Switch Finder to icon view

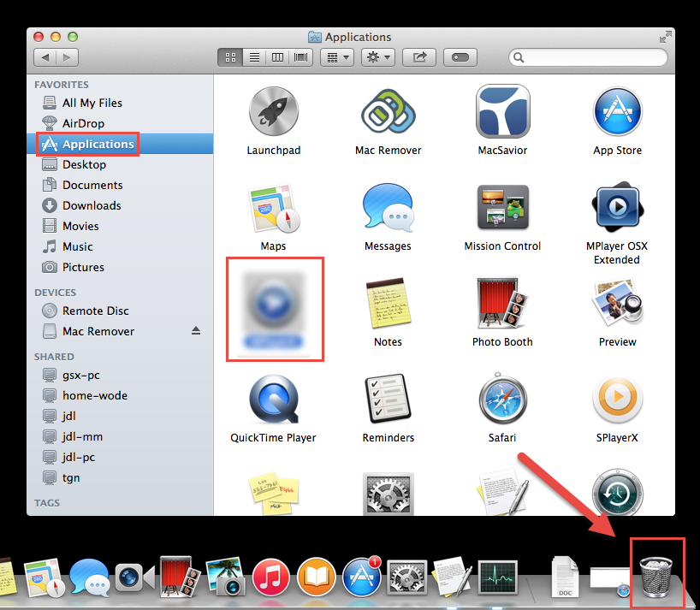[230, 57]
